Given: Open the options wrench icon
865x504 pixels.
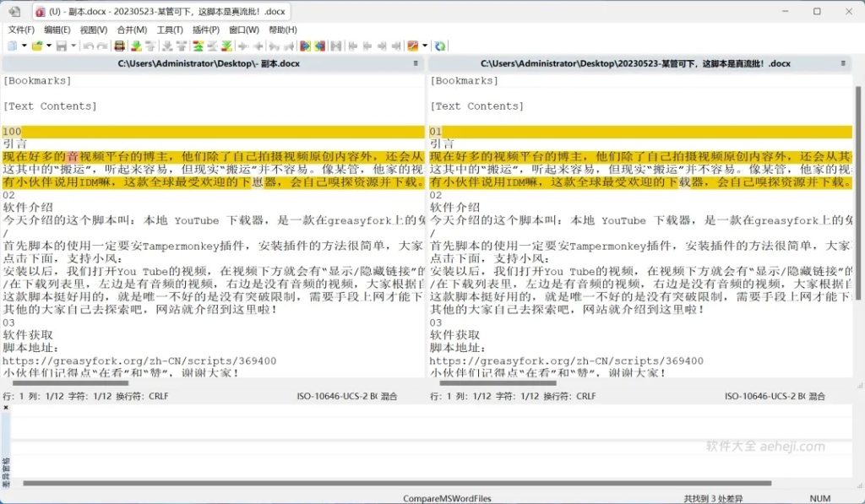Looking at the screenshot, I should coord(413,46).
